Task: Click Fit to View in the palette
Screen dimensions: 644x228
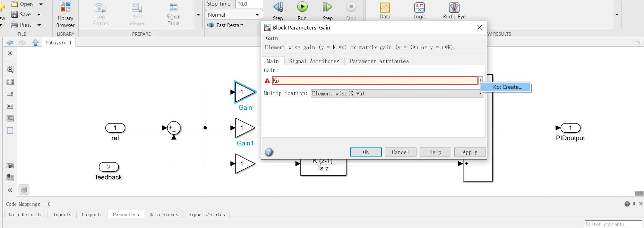Action: 10,82
